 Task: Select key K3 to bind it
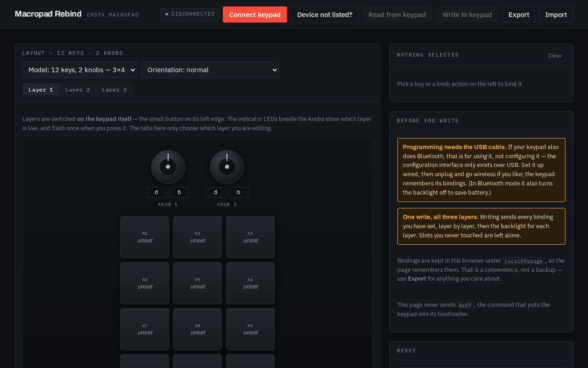coord(250,237)
